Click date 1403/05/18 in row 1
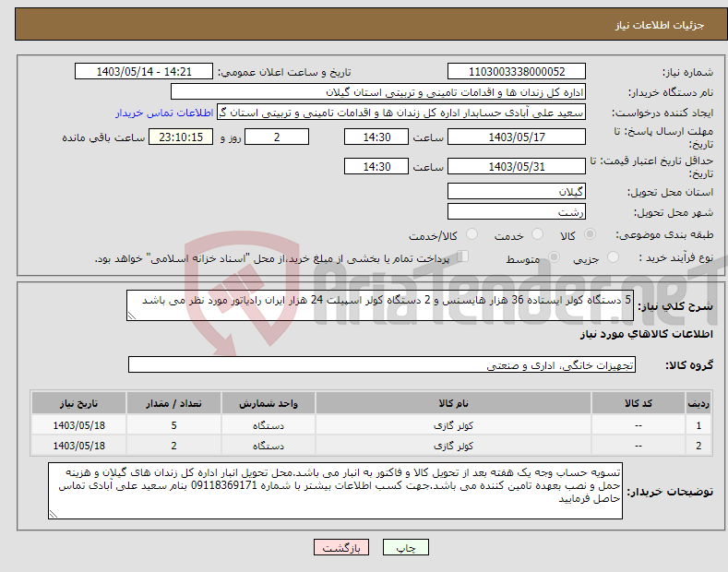This screenshot has height=572, width=728. (79, 425)
